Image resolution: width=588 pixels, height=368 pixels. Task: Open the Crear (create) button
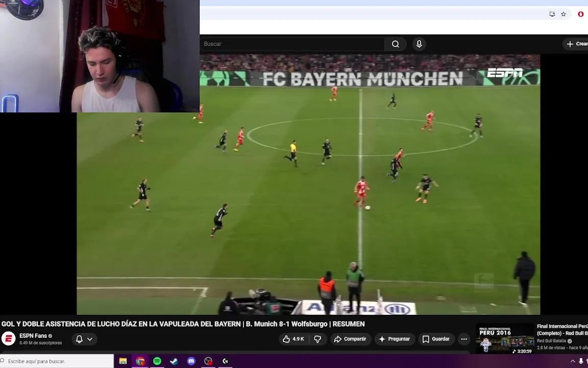[x=576, y=44]
